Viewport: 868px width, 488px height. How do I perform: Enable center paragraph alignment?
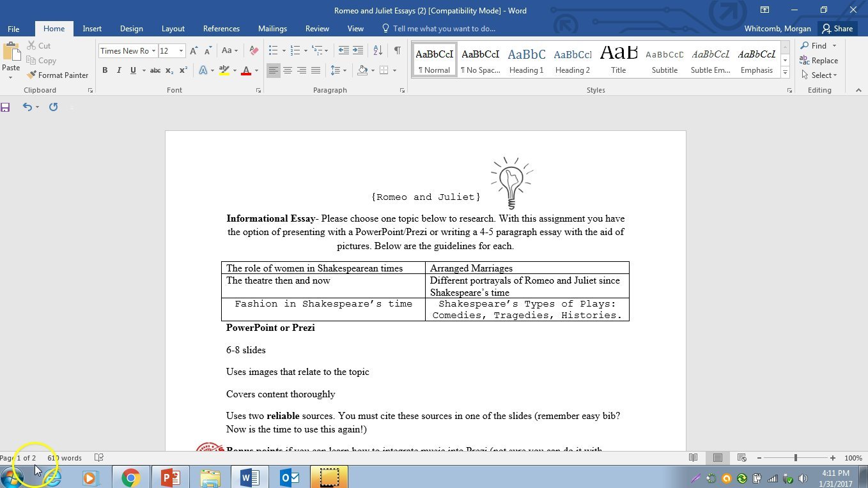tap(288, 70)
